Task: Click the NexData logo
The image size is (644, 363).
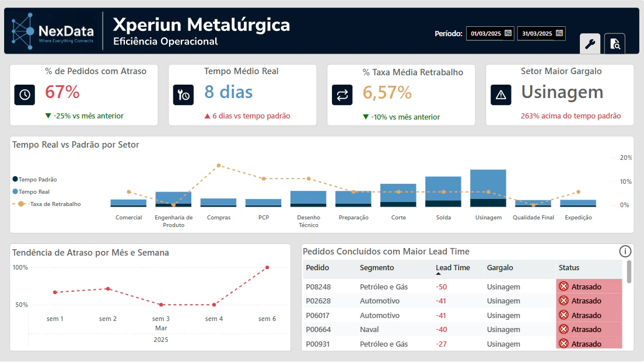Action: coord(52,32)
